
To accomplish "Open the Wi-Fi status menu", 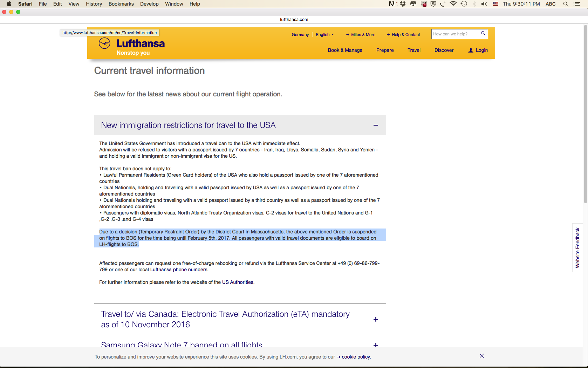I will click(453, 4).
